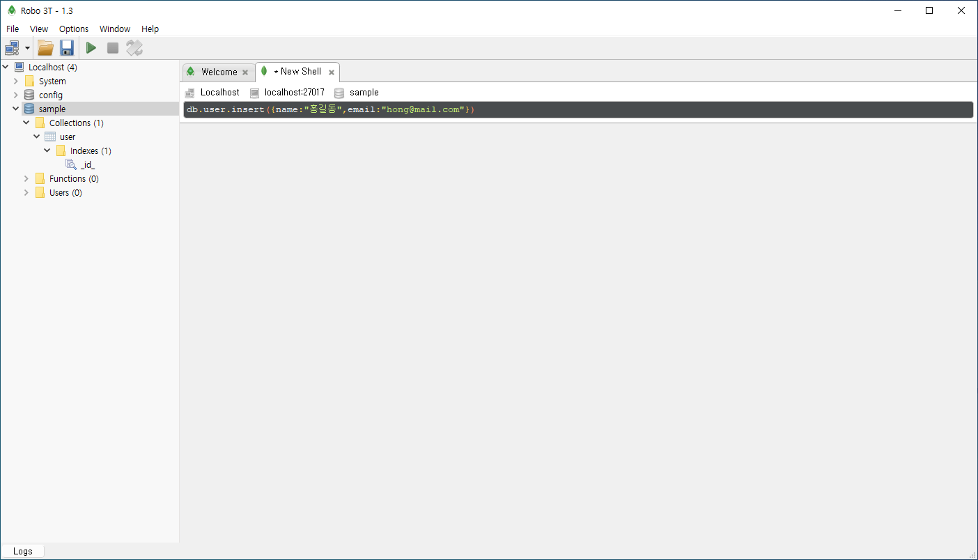Select the New Shell tab
This screenshot has height=560, width=978.
click(297, 71)
